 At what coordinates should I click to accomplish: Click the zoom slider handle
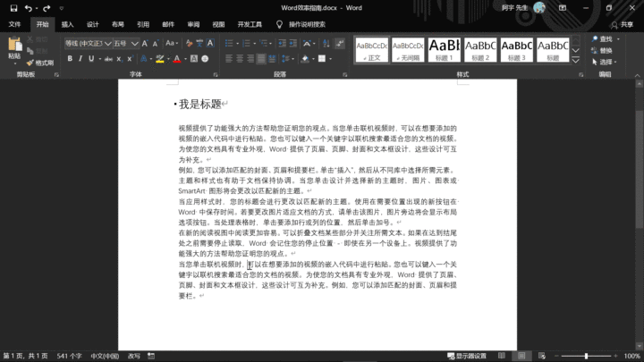(x=586, y=356)
